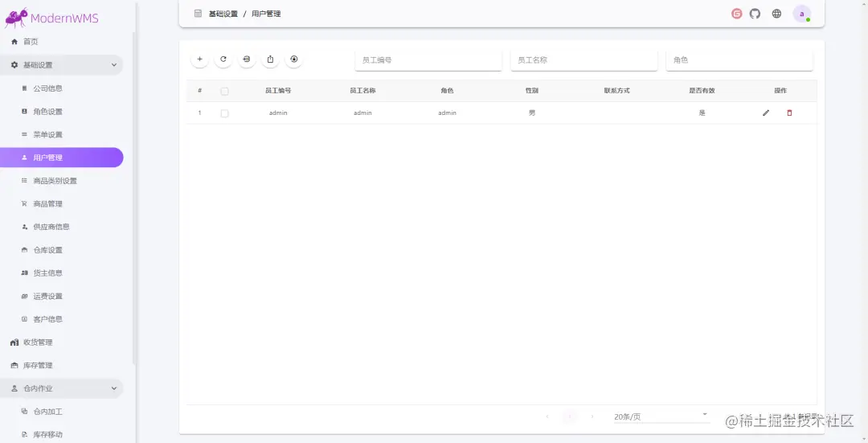
Task: Focus the 角色 search field
Action: click(739, 59)
